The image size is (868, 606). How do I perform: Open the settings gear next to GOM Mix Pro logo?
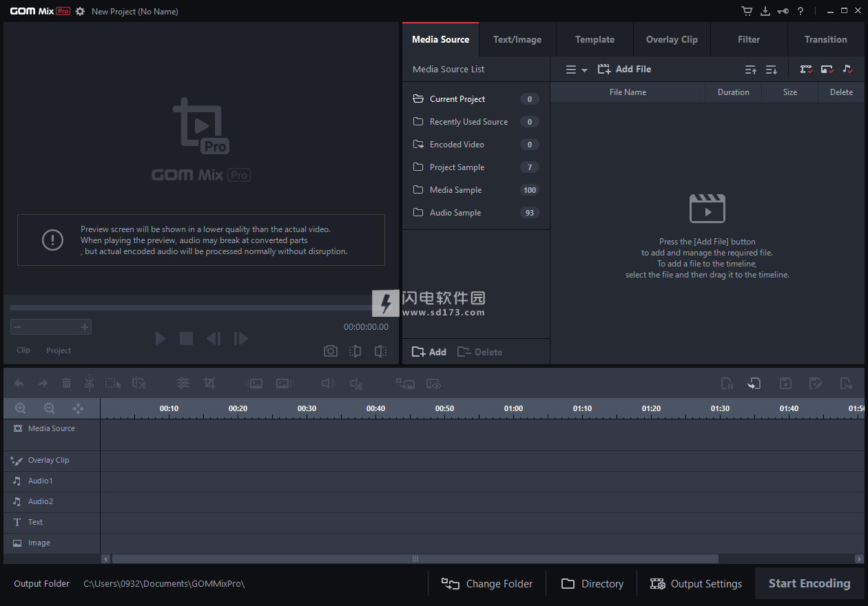(x=80, y=12)
